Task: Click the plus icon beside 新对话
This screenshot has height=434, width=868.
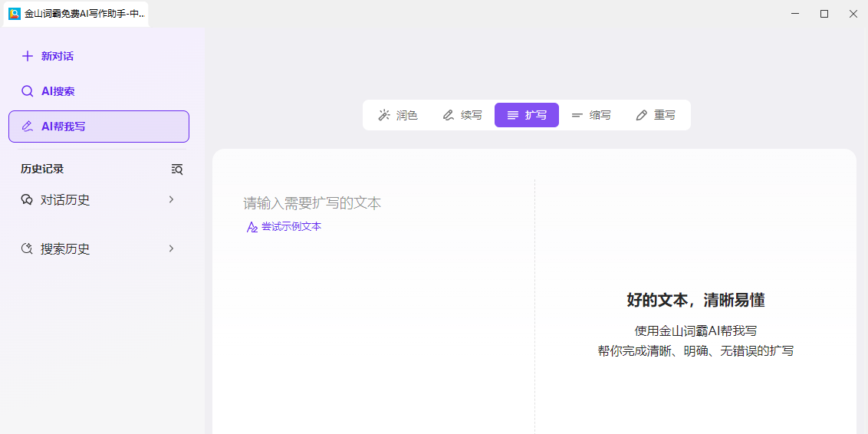Action: (27, 56)
